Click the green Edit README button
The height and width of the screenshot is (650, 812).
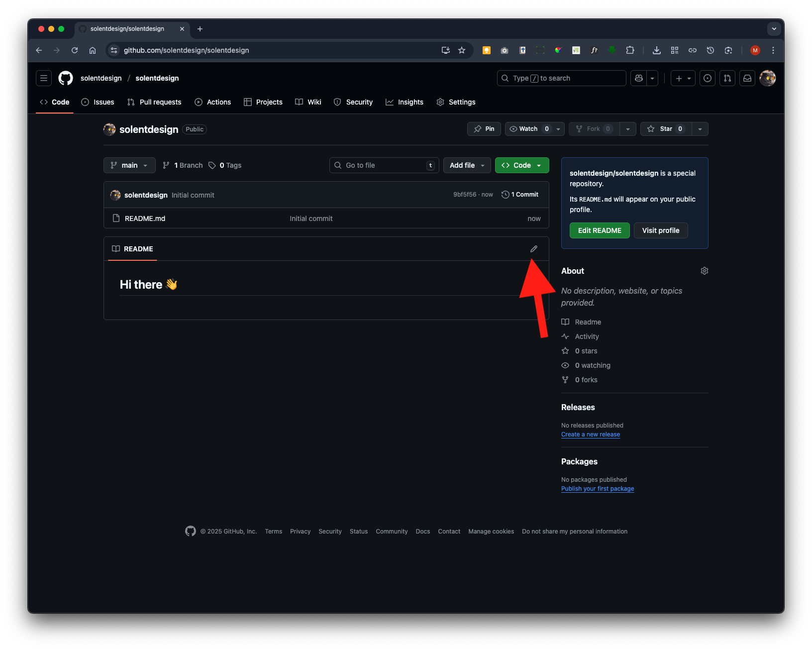click(600, 230)
